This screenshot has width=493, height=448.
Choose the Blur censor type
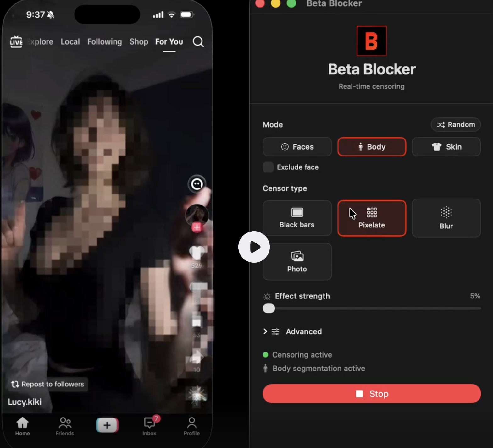click(x=446, y=218)
